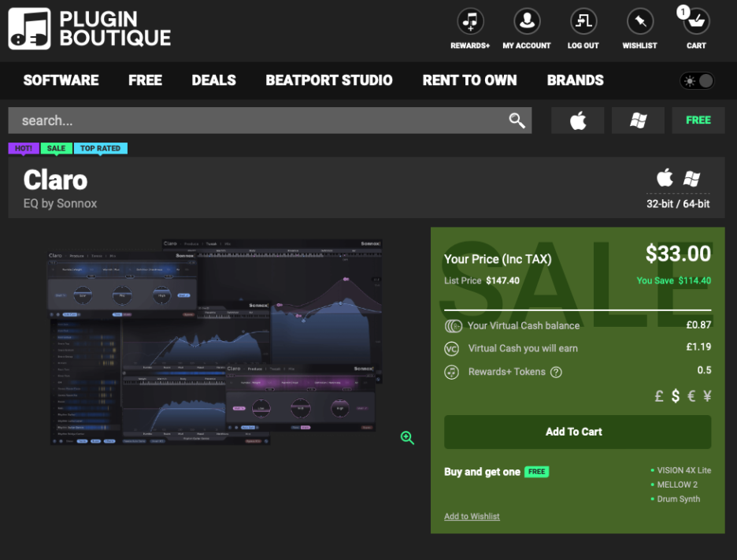Open the Brands menu
The image size is (737, 560).
[x=576, y=80]
